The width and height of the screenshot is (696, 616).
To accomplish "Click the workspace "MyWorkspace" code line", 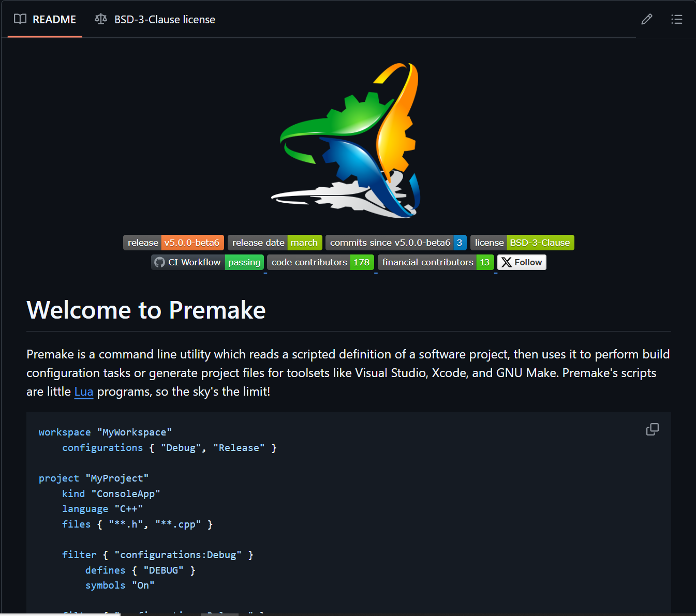I will (105, 432).
